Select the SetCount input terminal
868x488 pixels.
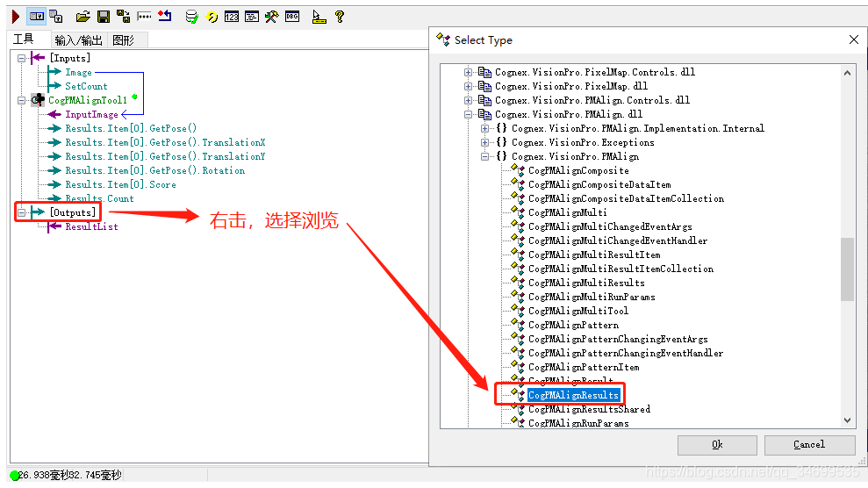pyautogui.click(x=86, y=86)
